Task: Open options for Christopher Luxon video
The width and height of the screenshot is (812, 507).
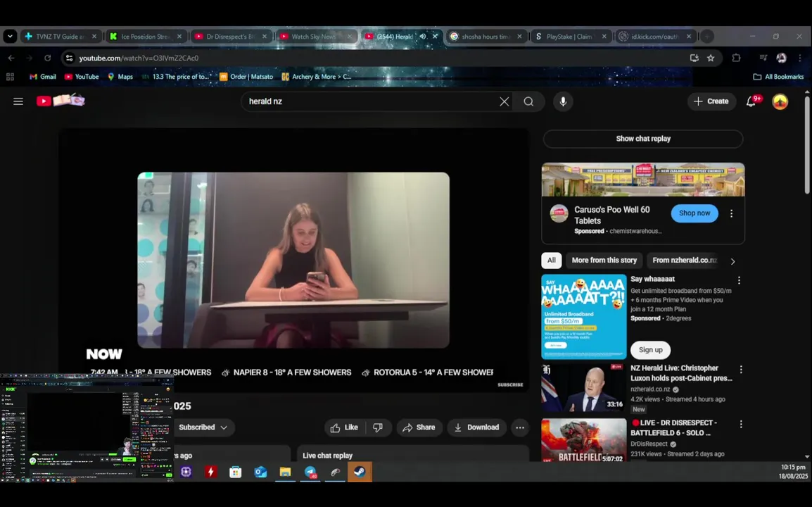Action: (x=741, y=370)
